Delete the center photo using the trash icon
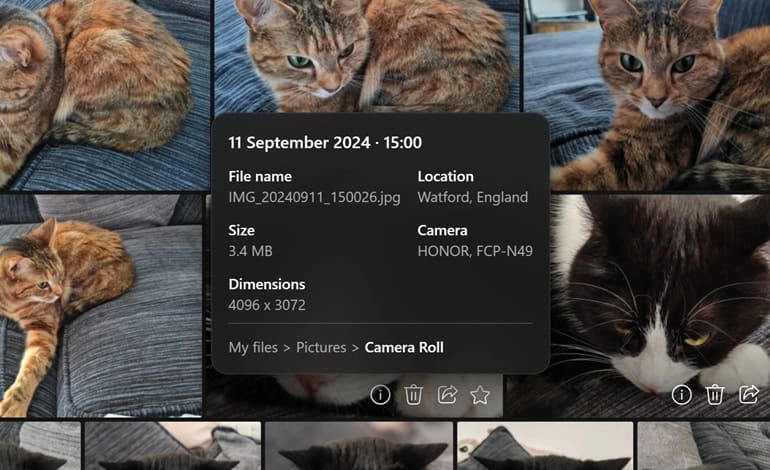 pos(414,395)
